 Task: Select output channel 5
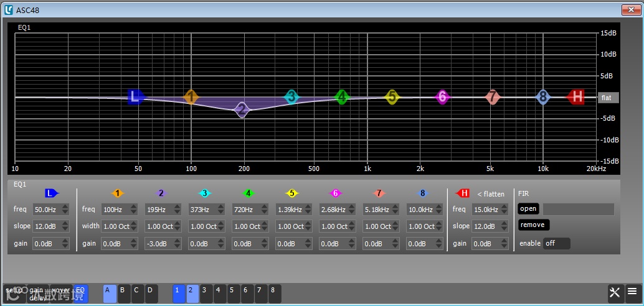pyautogui.click(x=234, y=294)
